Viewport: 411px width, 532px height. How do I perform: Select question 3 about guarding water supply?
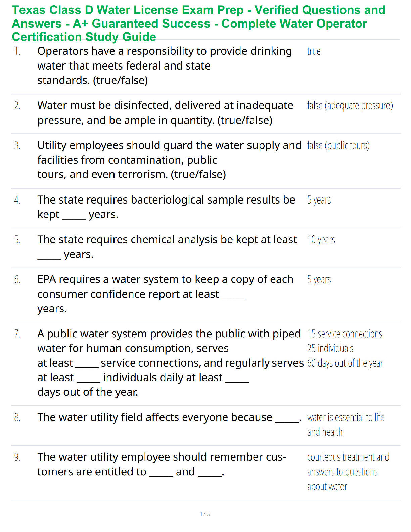tap(169, 160)
